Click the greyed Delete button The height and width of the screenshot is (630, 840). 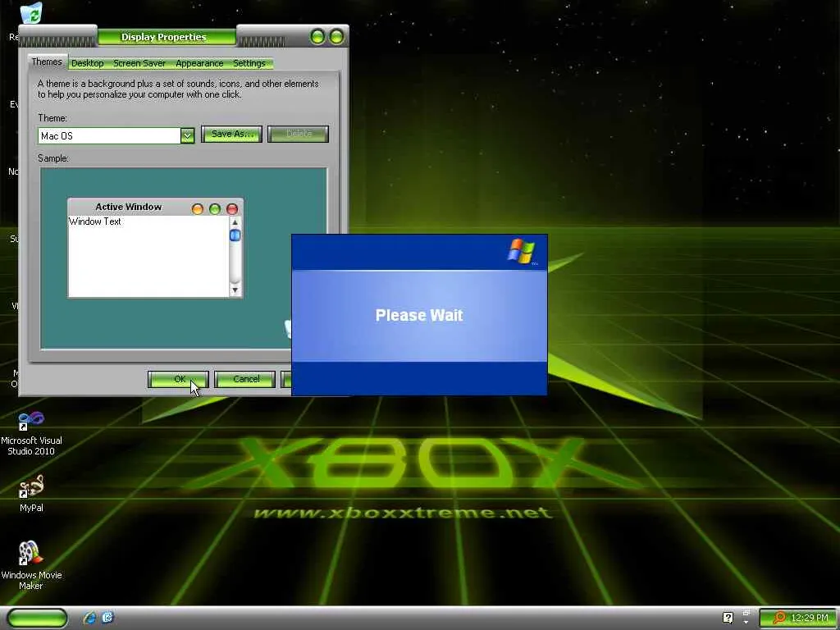299,134
